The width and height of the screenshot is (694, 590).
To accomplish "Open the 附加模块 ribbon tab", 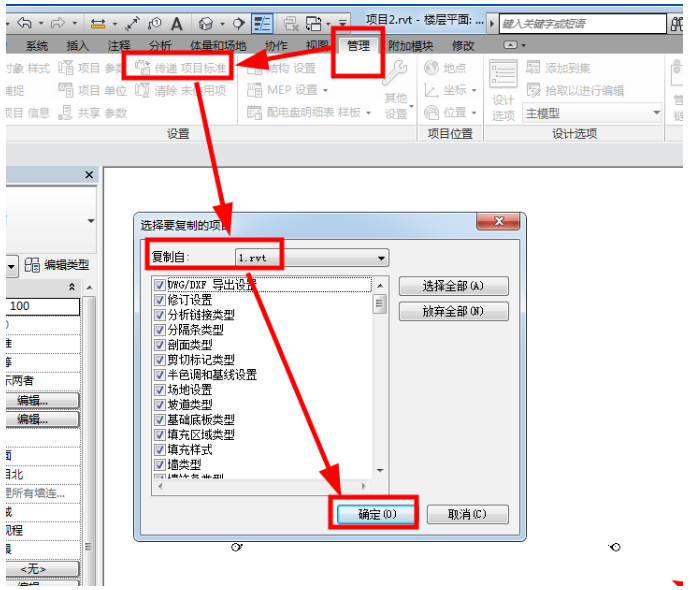I will (x=410, y=46).
